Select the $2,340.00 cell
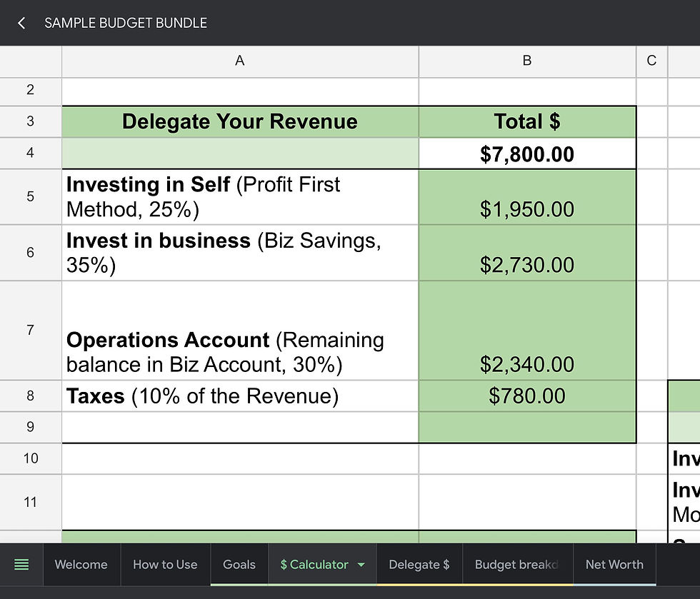 coord(527,331)
